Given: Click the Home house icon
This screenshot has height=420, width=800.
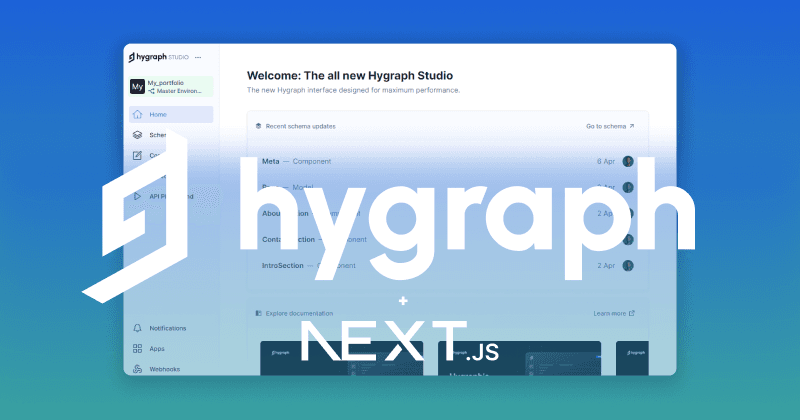Looking at the screenshot, I should (137, 114).
